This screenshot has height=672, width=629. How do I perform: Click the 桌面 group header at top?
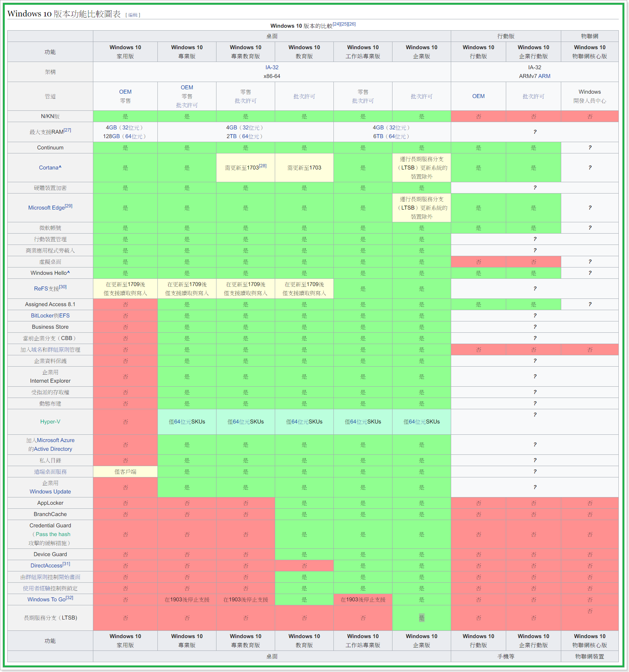click(x=272, y=36)
